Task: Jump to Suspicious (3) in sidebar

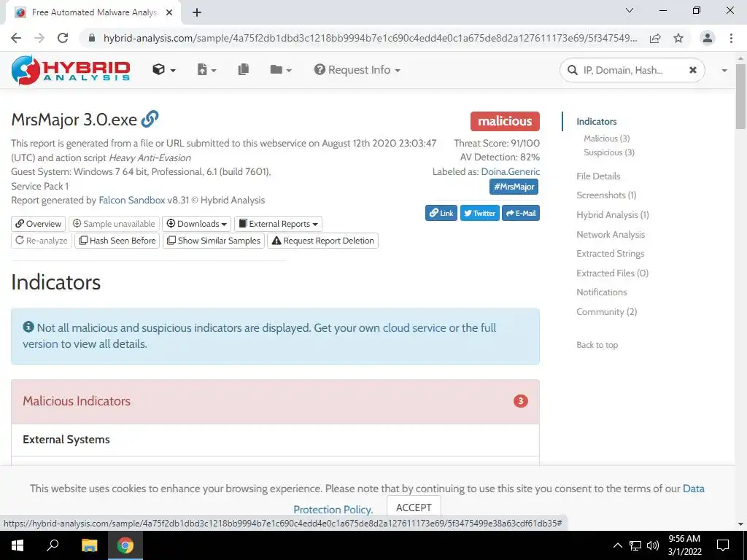Action: [609, 152]
